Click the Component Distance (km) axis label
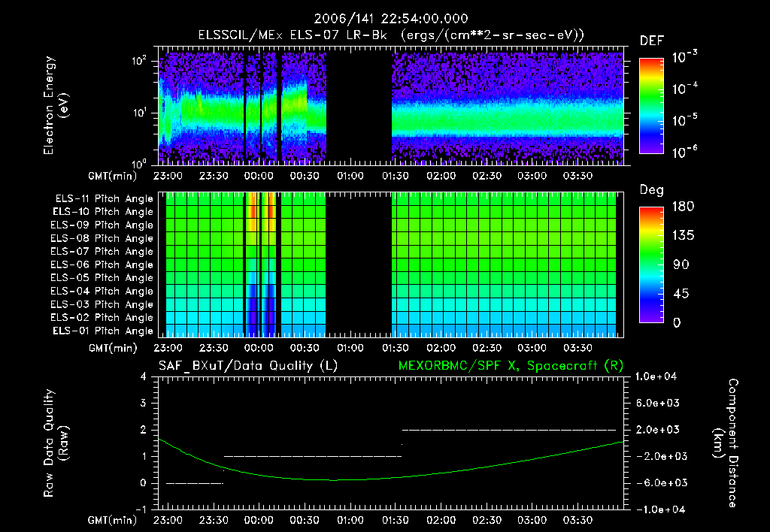770x532 pixels. pos(726,443)
